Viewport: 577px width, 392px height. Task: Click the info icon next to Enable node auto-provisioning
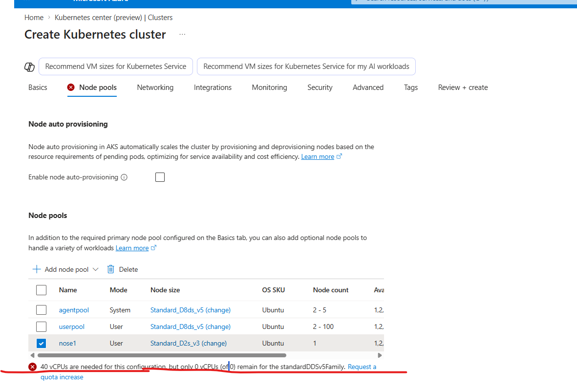125,177
